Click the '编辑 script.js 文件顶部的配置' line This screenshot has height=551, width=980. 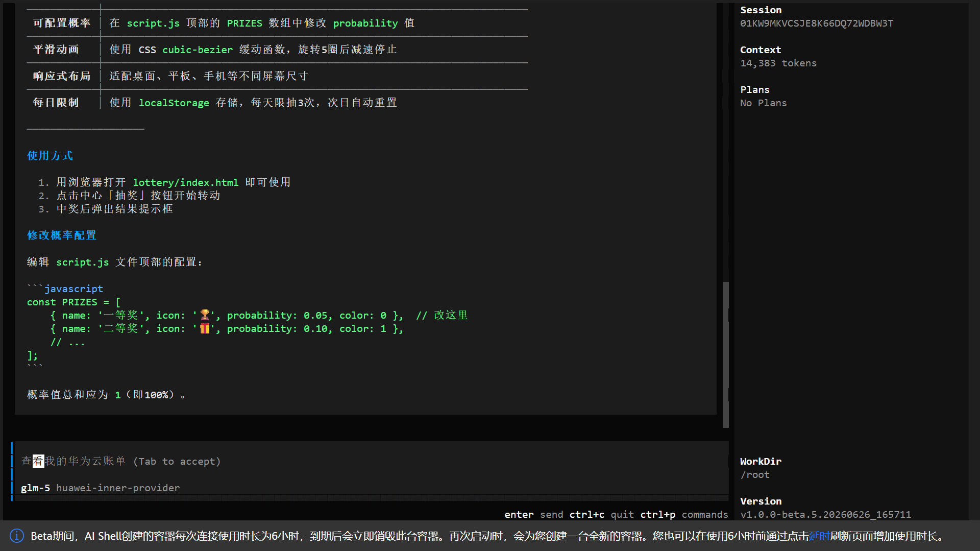[x=115, y=261]
